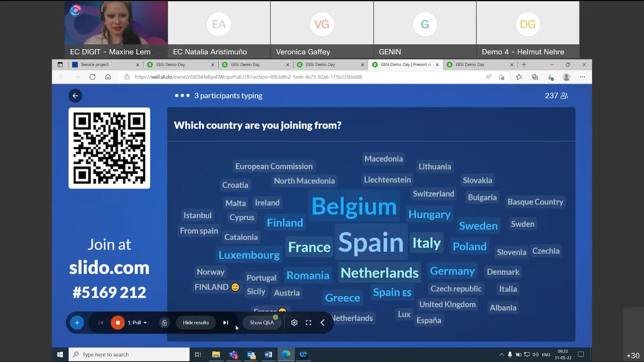This screenshot has width=644, height=362.
Task: Go to browser home page
Action: (108, 77)
